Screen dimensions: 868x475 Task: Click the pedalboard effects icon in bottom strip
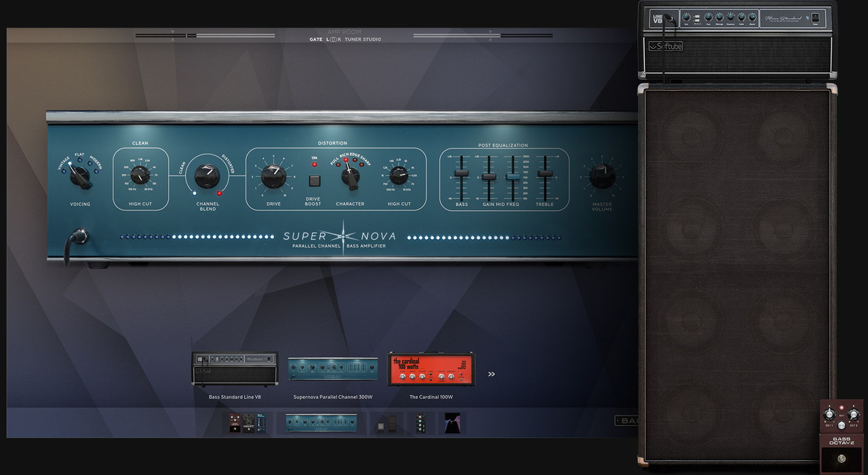pos(247,423)
